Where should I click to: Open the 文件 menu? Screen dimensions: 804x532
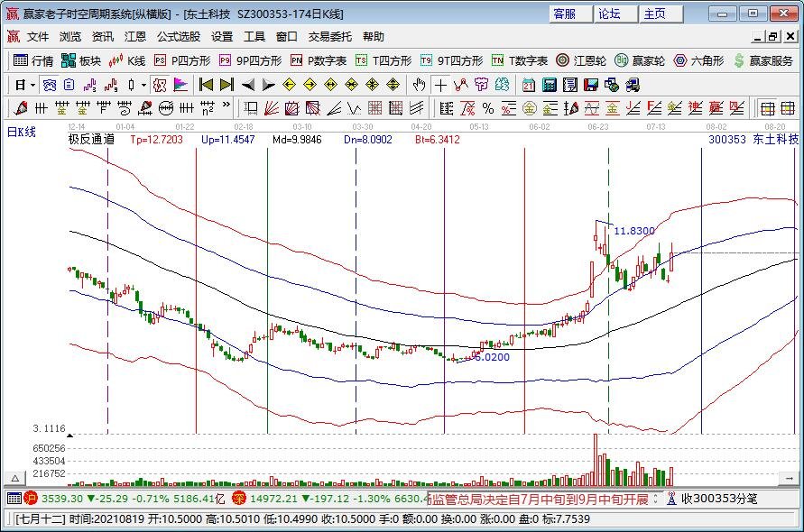37,37
